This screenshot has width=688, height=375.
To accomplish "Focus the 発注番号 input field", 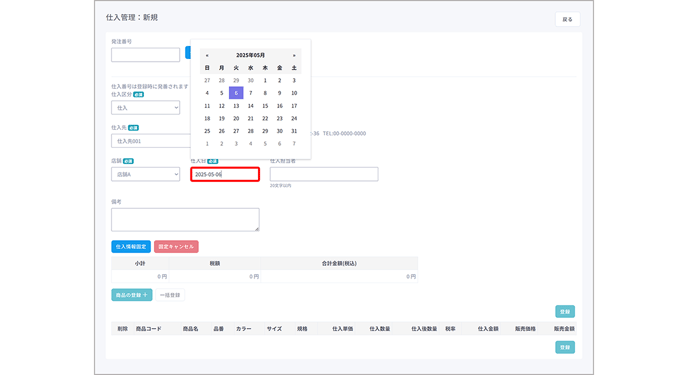I will click(145, 55).
